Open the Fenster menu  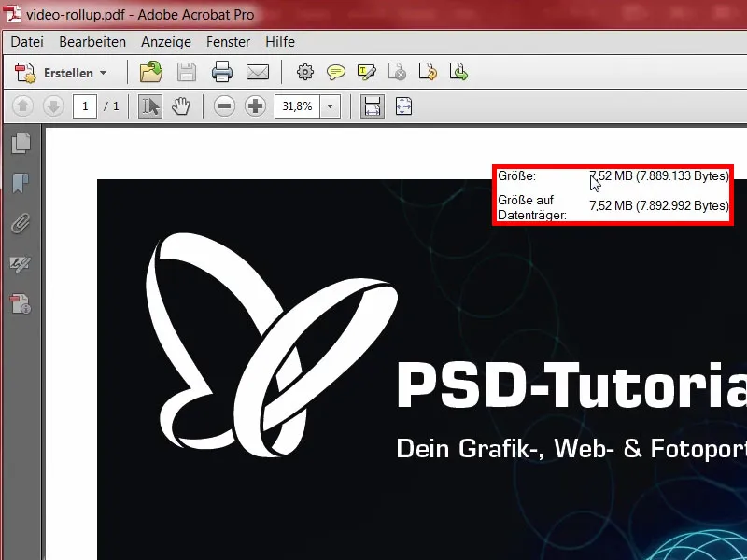228,42
